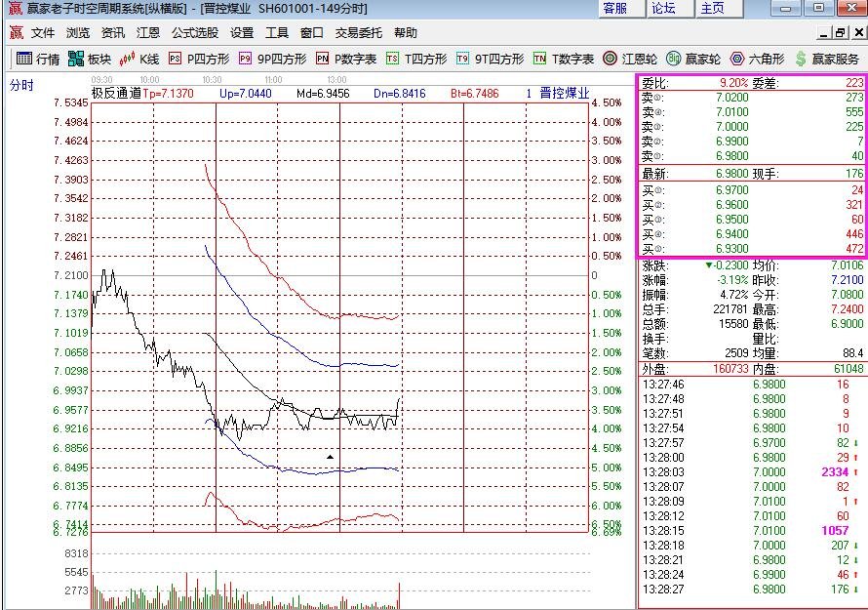Click the Up=7.0440 indicator value
868x610 pixels.
[x=245, y=94]
